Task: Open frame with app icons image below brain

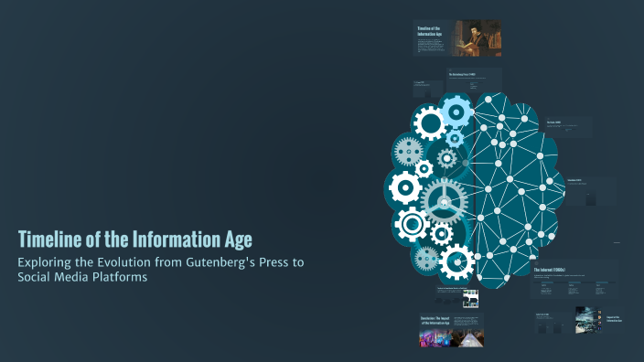Action: (457, 297)
